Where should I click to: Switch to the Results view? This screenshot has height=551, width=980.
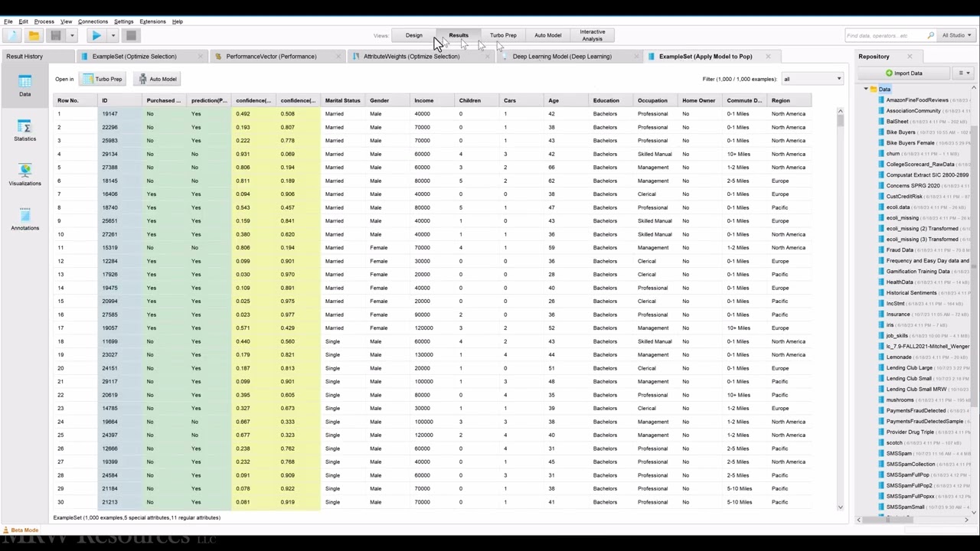(459, 35)
